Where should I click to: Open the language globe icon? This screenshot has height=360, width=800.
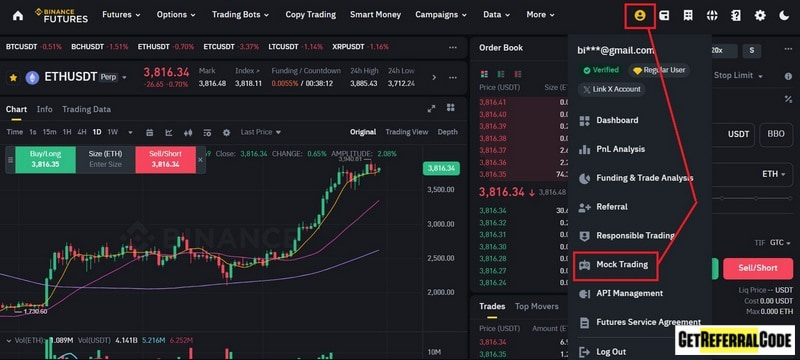(712, 15)
